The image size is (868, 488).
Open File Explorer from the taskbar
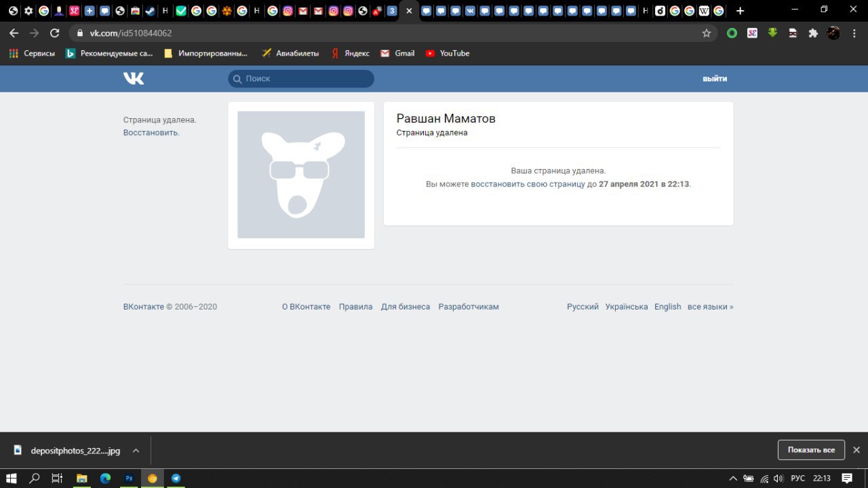[81, 478]
